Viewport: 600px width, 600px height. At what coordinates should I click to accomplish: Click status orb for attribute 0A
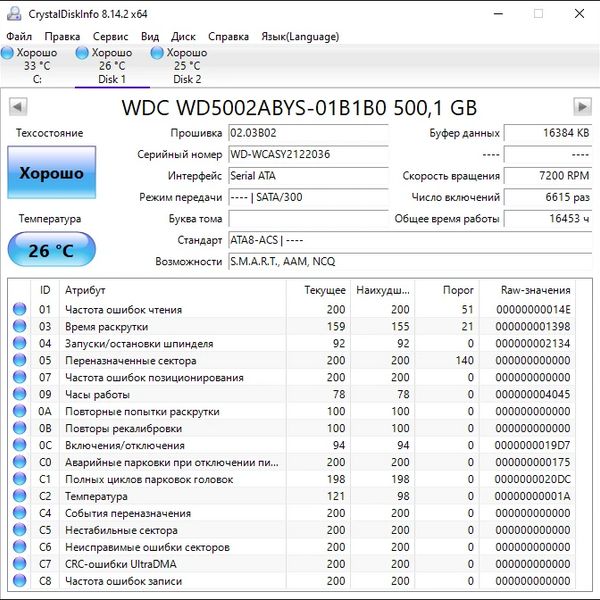[x=20, y=411]
